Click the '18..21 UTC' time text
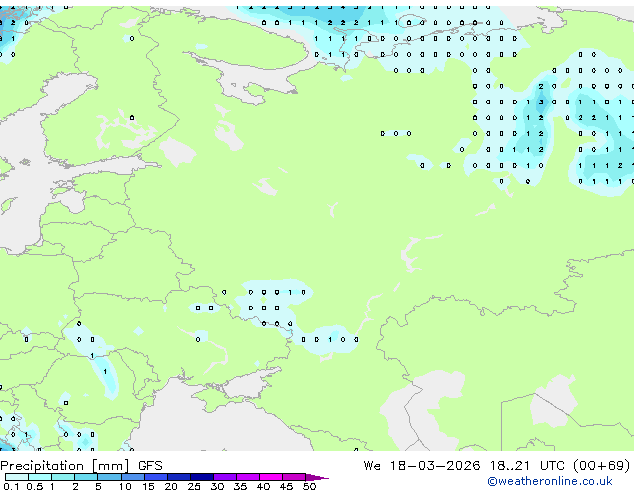634x490 pixels. point(529,466)
